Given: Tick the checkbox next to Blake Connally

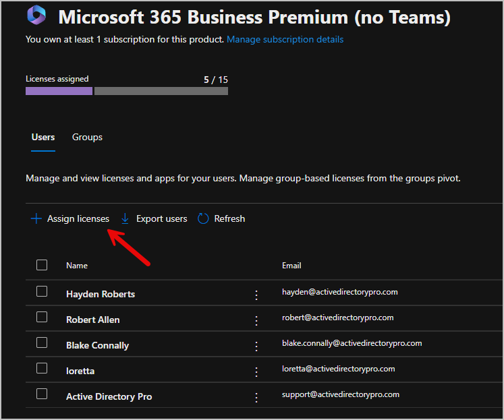Looking at the screenshot, I should coord(42,342).
